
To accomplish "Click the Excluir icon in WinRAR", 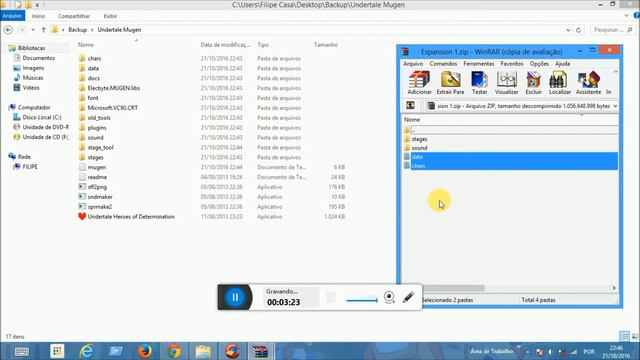I will pos(533,83).
